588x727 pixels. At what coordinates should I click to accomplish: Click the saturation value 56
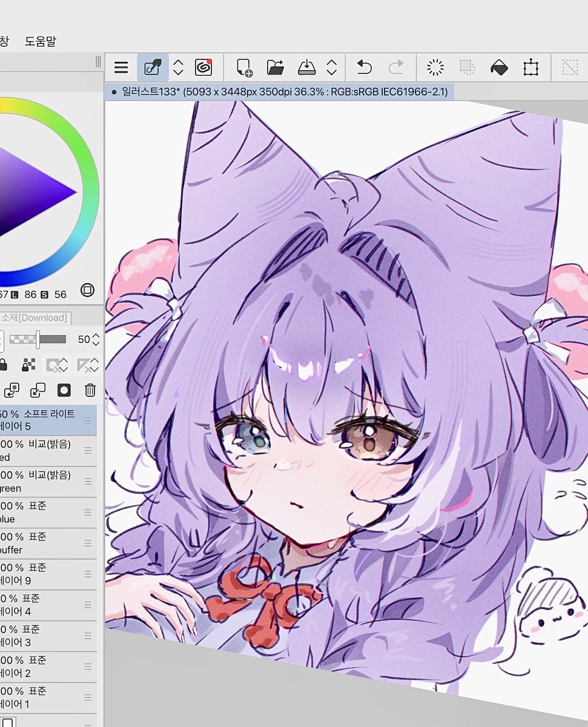point(60,294)
